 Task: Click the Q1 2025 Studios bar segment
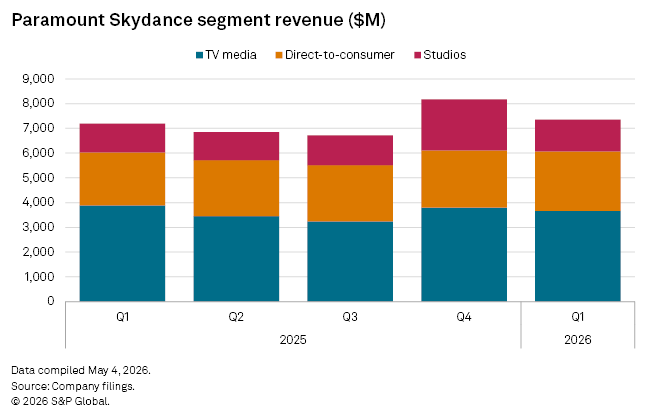[x=122, y=138]
